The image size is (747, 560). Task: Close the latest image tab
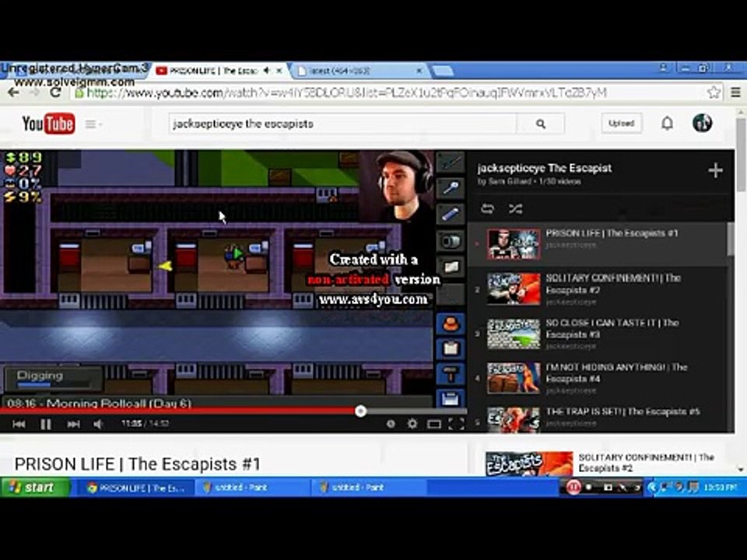tap(419, 71)
